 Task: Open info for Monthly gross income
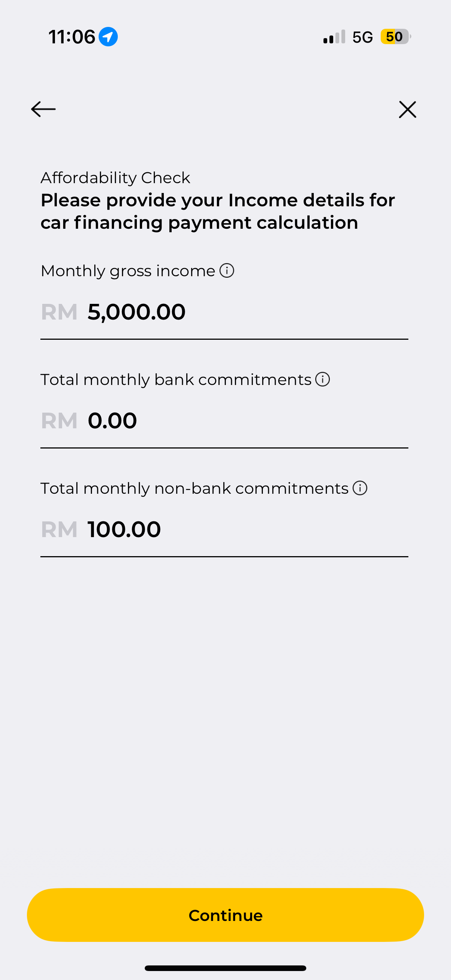(227, 271)
